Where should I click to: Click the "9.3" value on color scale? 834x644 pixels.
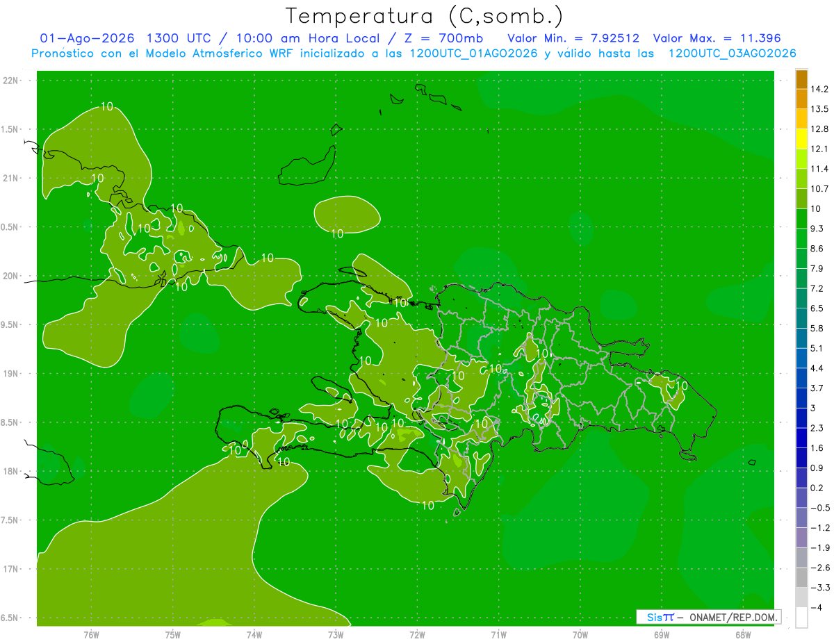click(x=817, y=229)
